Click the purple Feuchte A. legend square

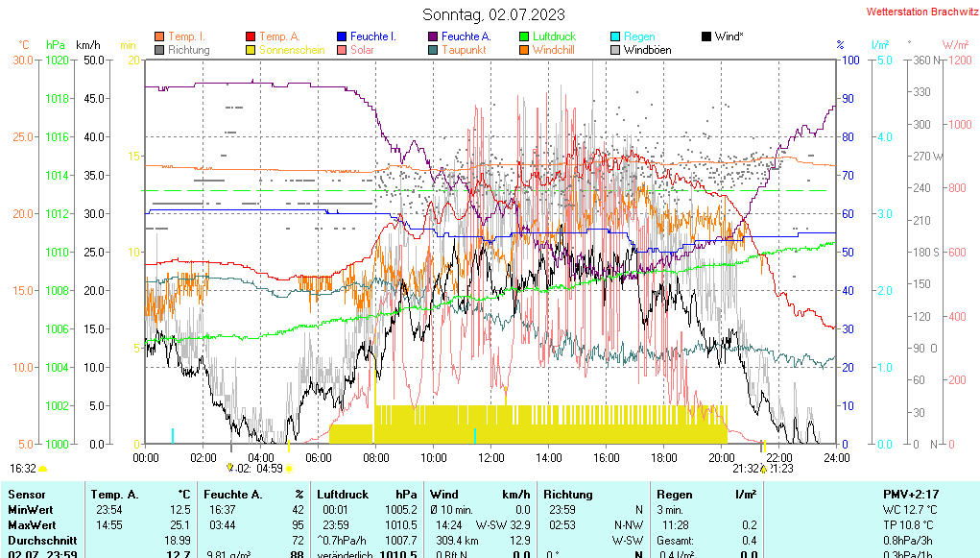coord(433,36)
